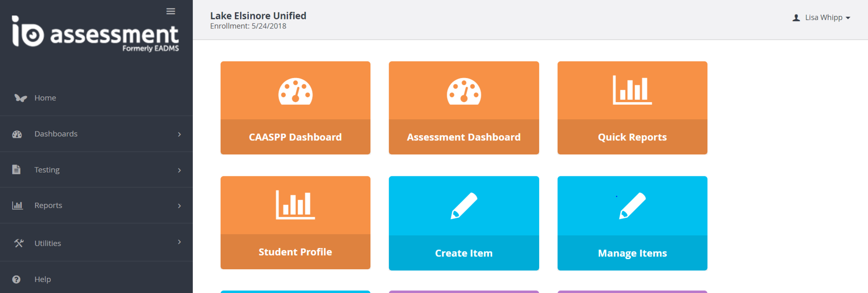This screenshot has width=868, height=293.
Task: Go to Home in the sidebar
Action: [x=45, y=98]
